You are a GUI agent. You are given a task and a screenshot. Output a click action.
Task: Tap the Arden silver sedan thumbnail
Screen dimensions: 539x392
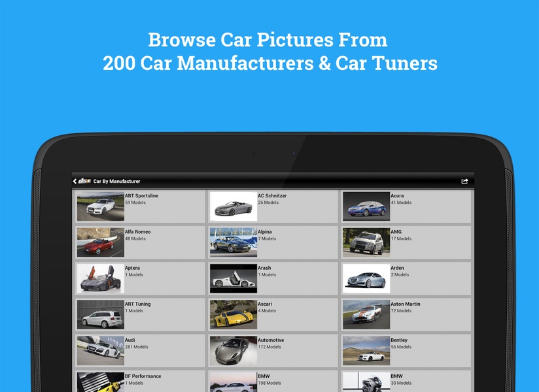366,278
